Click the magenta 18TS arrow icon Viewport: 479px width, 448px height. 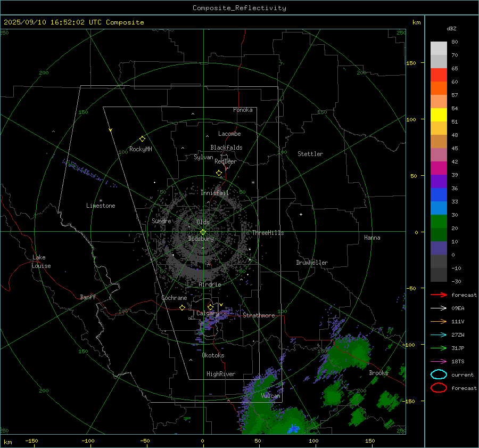[439, 362]
